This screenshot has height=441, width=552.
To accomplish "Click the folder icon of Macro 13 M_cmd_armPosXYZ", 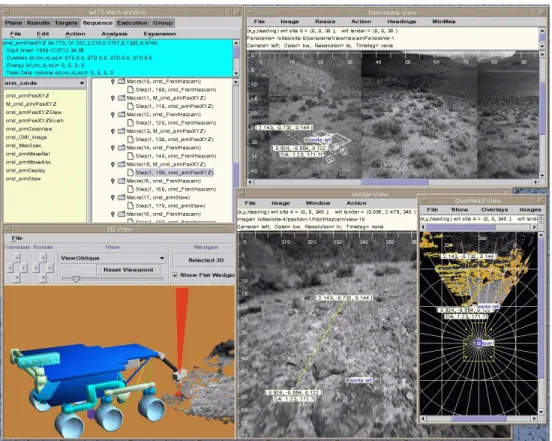I will (x=121, y=131).
